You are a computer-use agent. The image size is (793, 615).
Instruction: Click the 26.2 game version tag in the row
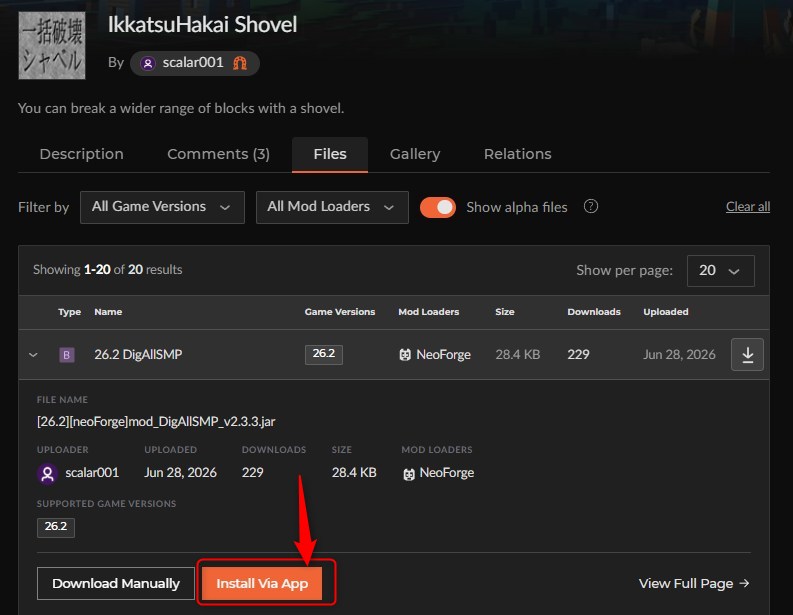[x=324, y=354]
